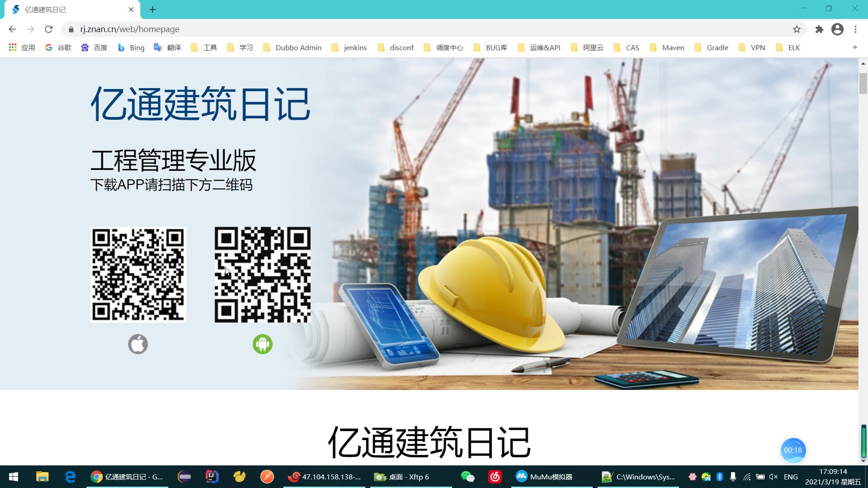868x488 pixels.
Task: Click the 亿通建筑日记 heading link
Action: click(201, 103)
